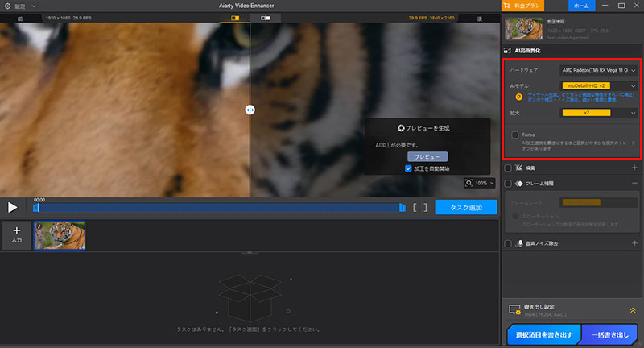Expand 書き出し設定 with double chevron
The height and width of the screenshot is (348, 644).
pos(633,311)
